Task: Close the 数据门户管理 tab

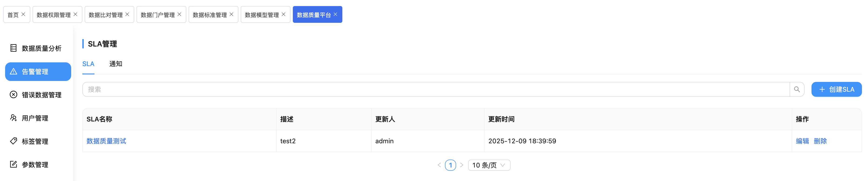Action: coord(179,14)
